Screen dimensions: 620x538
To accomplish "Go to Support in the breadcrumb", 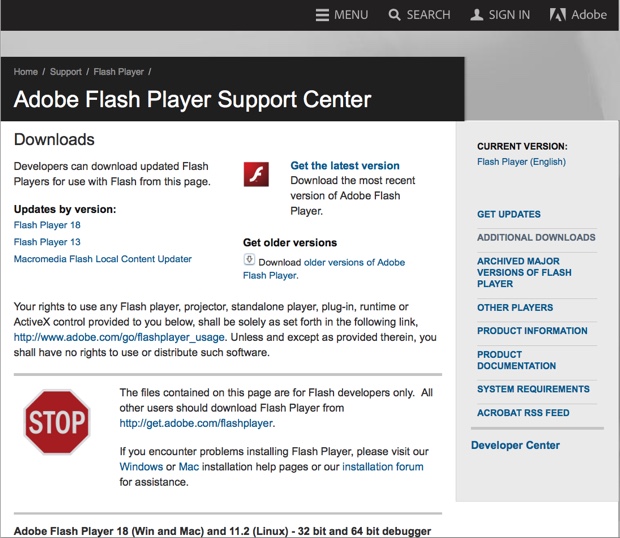I will click(x=66, y=72).
